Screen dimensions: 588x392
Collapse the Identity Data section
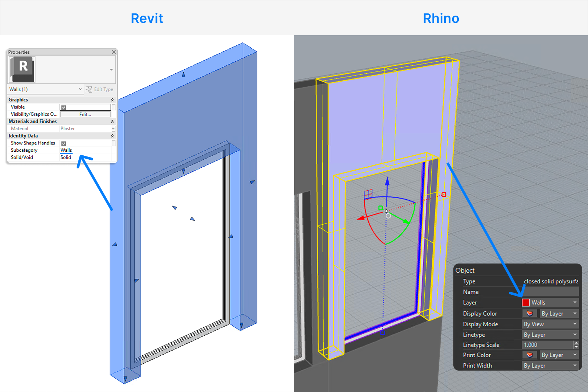[112, 135]
